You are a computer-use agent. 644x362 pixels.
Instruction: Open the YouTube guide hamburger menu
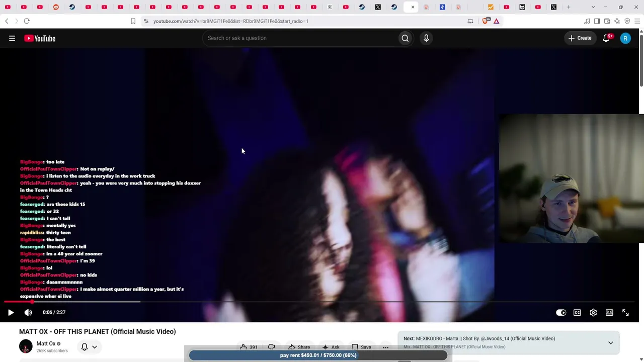click(12, 38)
